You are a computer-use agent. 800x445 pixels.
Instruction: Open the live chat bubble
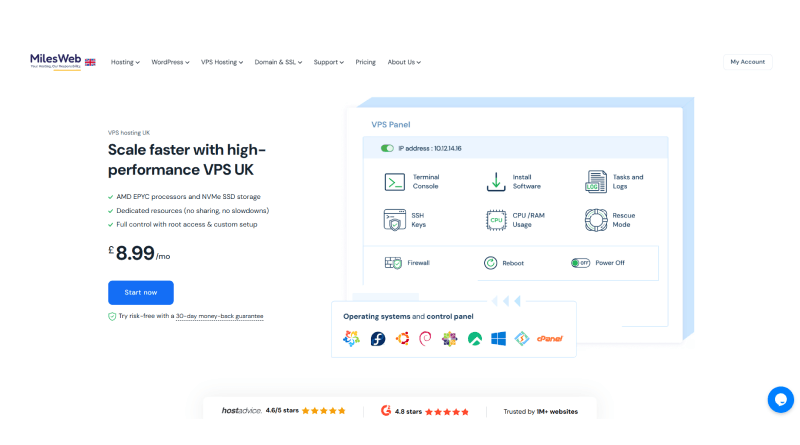[781, 400]
